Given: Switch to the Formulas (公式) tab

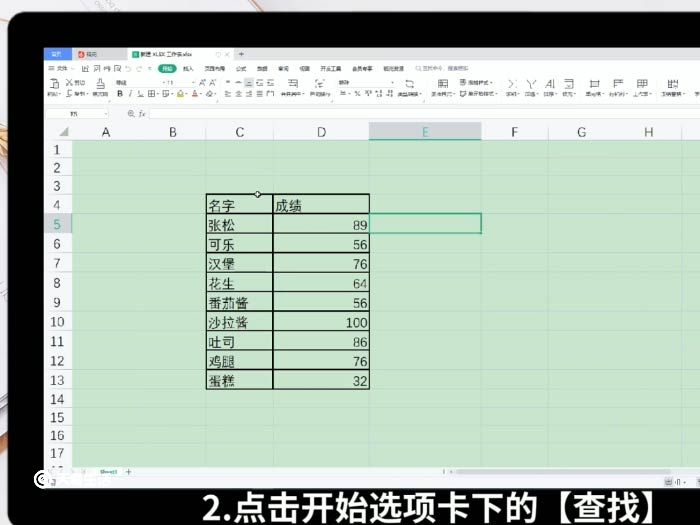Looking at the screenshot, I should pos(241,68).
